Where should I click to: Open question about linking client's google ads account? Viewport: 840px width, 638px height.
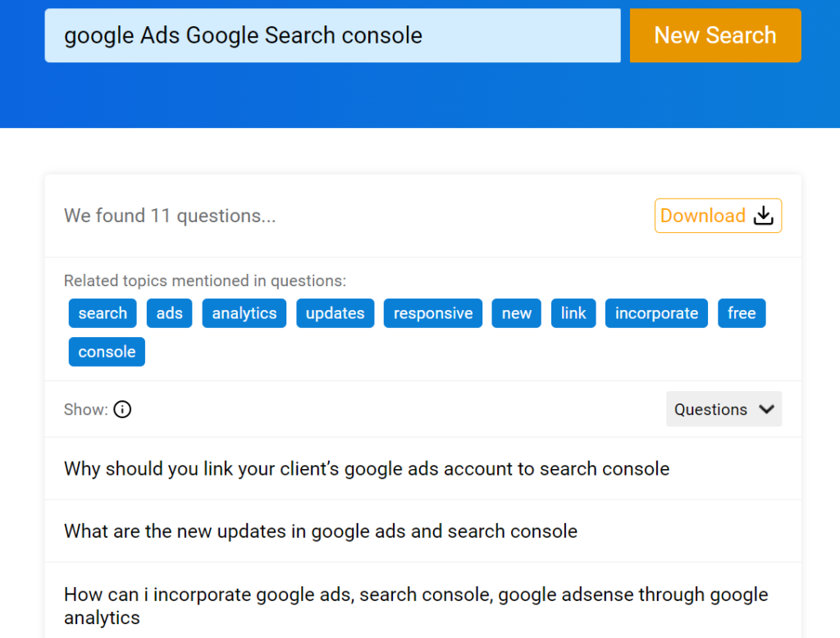pyautogui.click(x=422, y=469)
